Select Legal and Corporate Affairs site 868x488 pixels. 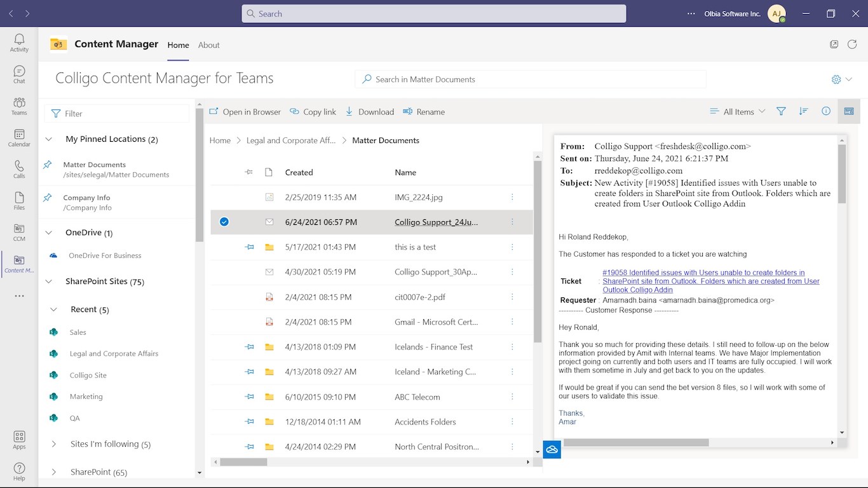pyautogui.click(x=114, y=354)
